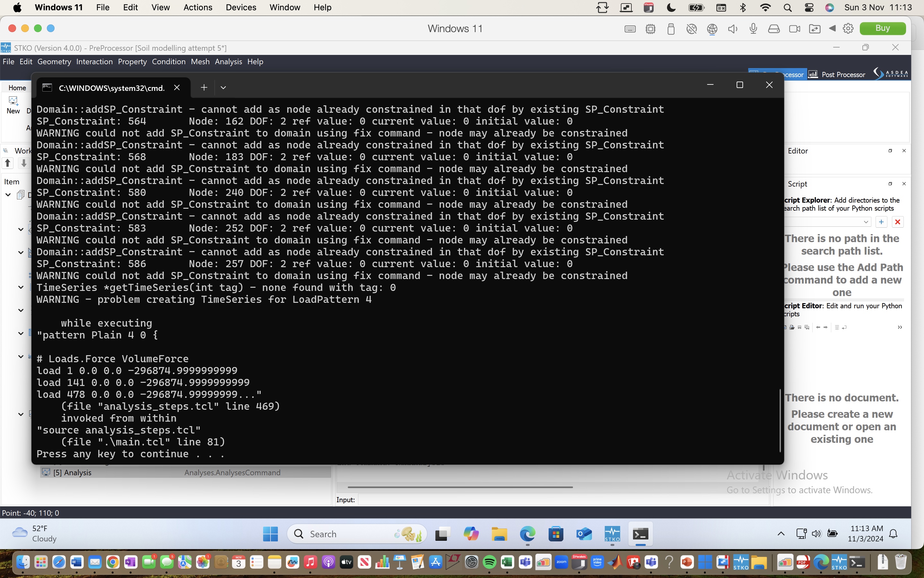
Task: Click the Parallels keyboard icon
Action: point(630,29)
